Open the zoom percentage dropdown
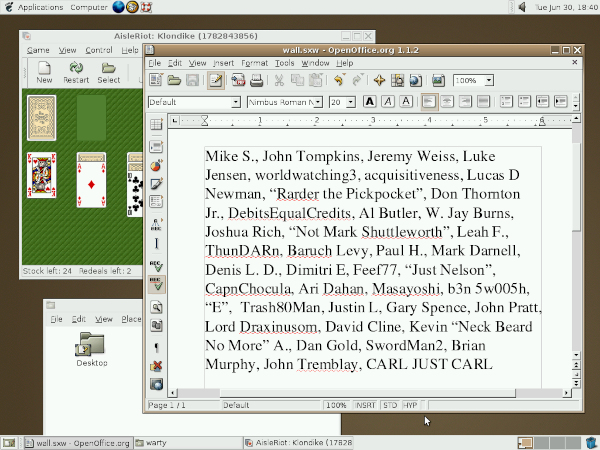 [489, 80]
